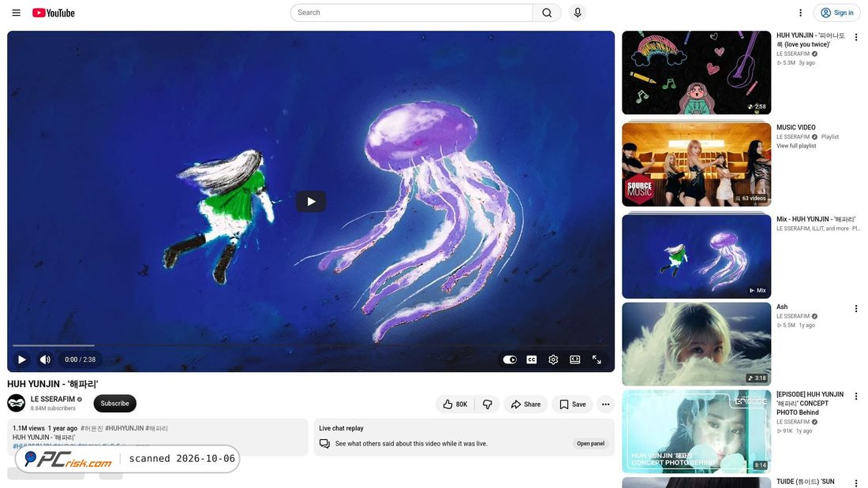Click the large center play button

point(311,201)
